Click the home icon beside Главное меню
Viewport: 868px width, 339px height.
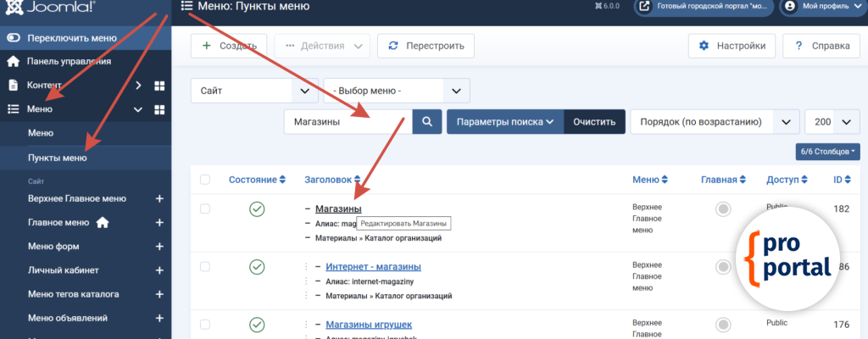103,223
